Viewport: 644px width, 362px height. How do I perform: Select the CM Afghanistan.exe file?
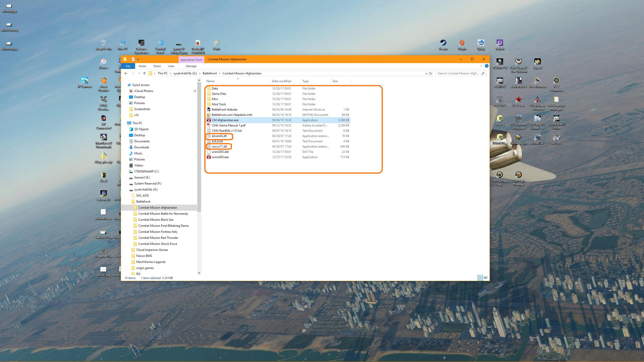pos(225,120)
